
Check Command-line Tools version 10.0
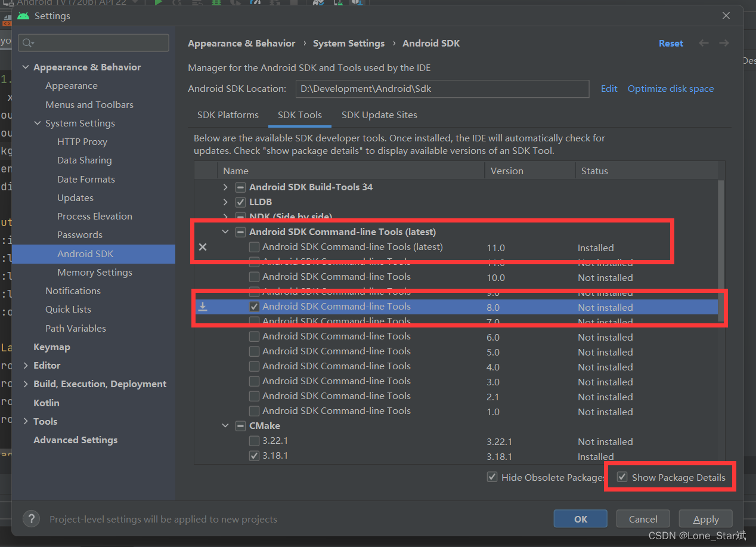click(x=254, y=277)
